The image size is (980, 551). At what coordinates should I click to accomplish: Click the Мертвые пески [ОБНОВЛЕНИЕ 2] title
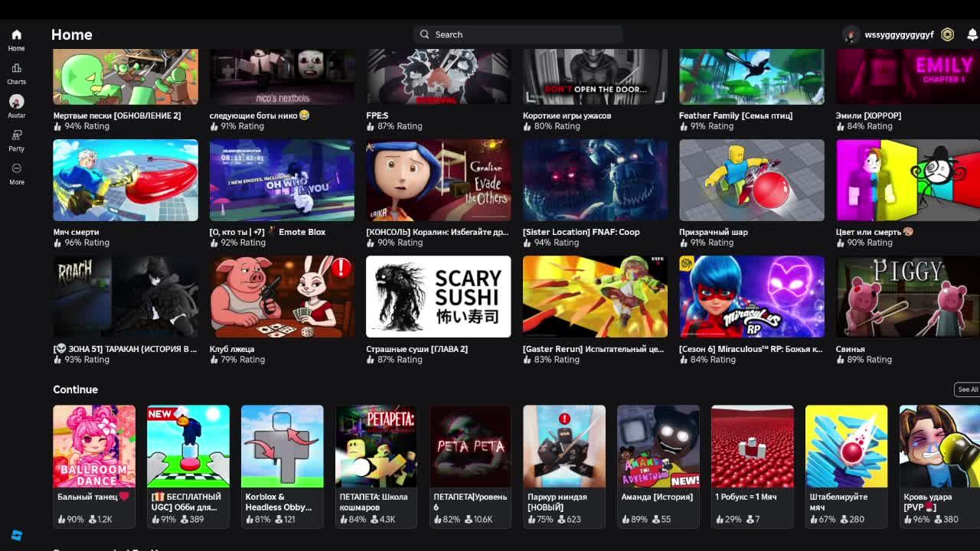pyautogui.click(x=117, y=116)
